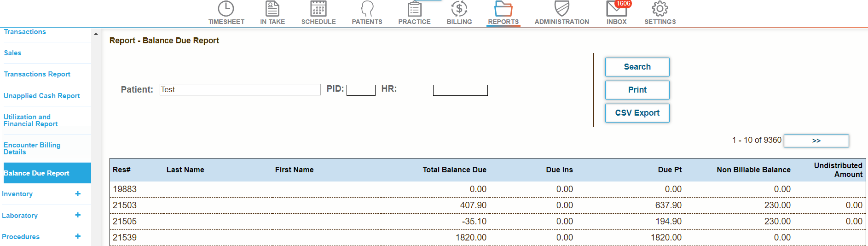
Task: Open the Schedule calendar icon
Action: 318,9
